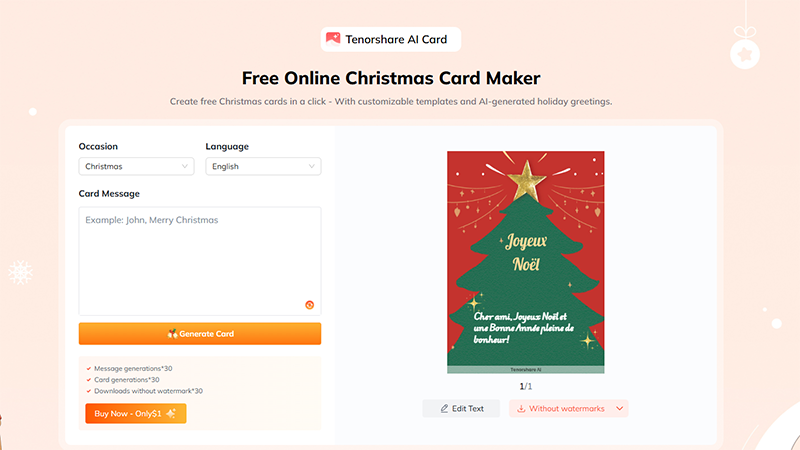Click the download icon before Without watermarks
Screen dimensions: 800x450
coord(521,409)
